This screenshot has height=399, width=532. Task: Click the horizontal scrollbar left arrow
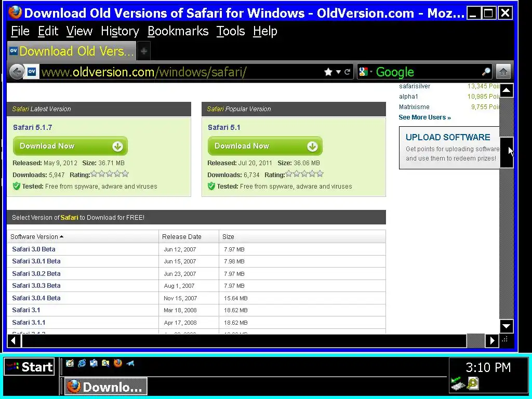14,341
